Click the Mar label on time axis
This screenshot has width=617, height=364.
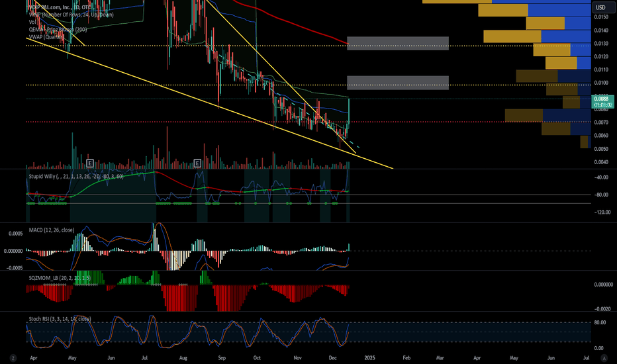pyautogui.click(x=440, y=358)
